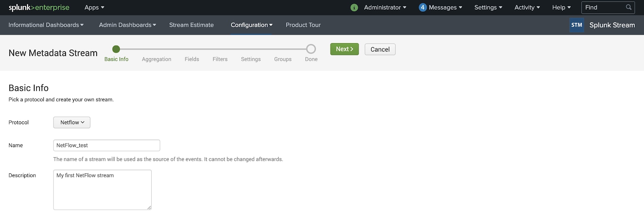Select the Aggregation wizard step
The height and width of the screenshot is (223, 644).
click(157, 59)
